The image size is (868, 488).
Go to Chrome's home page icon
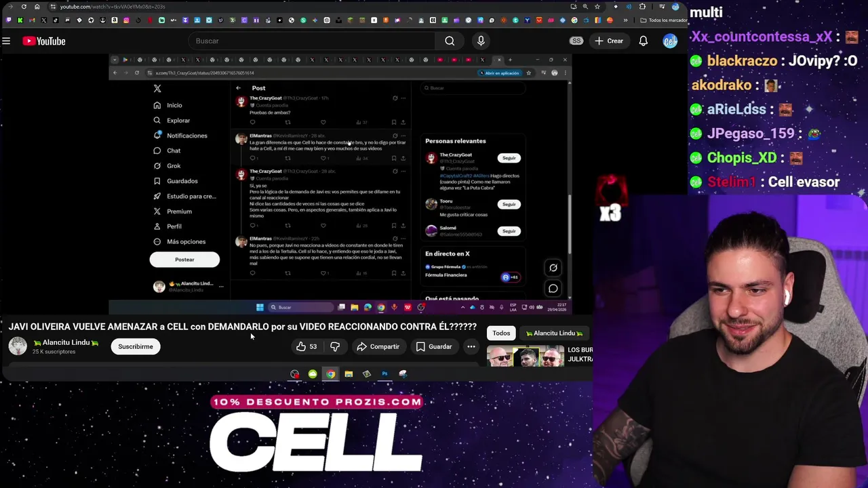tap(37, 7)
